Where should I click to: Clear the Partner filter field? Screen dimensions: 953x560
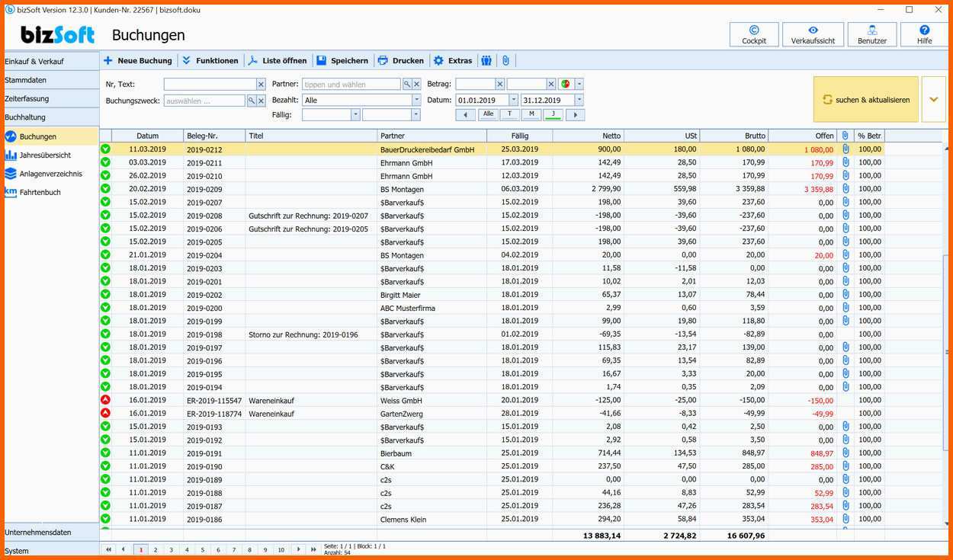click(x=417, y=85)
